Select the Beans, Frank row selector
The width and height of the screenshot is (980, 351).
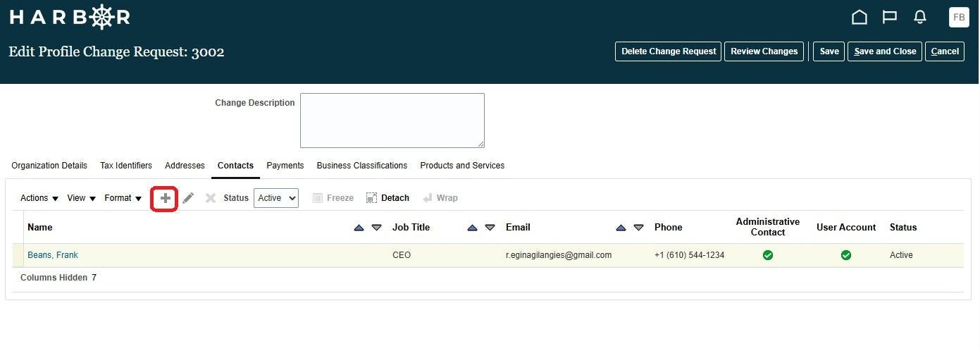(x=18, y=255)
